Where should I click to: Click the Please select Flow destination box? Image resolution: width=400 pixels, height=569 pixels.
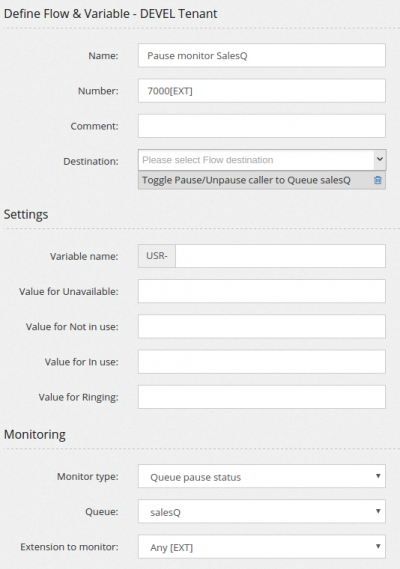click(x=256, y=160)
